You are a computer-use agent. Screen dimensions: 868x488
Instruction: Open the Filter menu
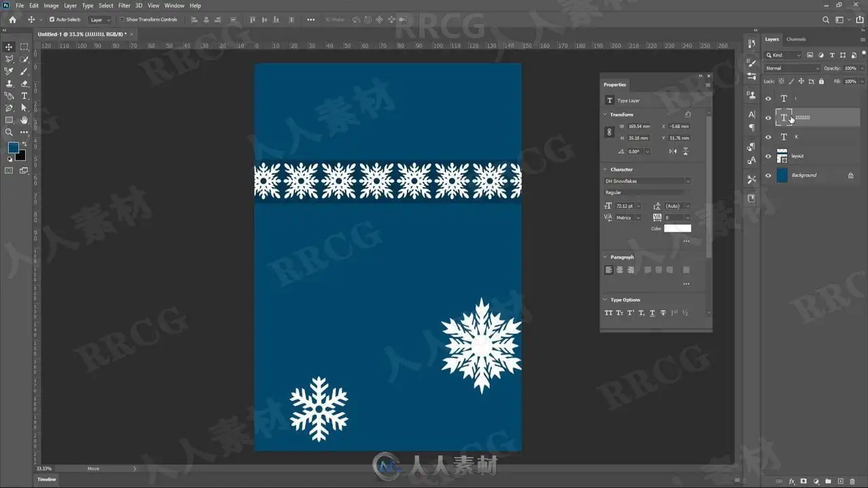point(124,5)
